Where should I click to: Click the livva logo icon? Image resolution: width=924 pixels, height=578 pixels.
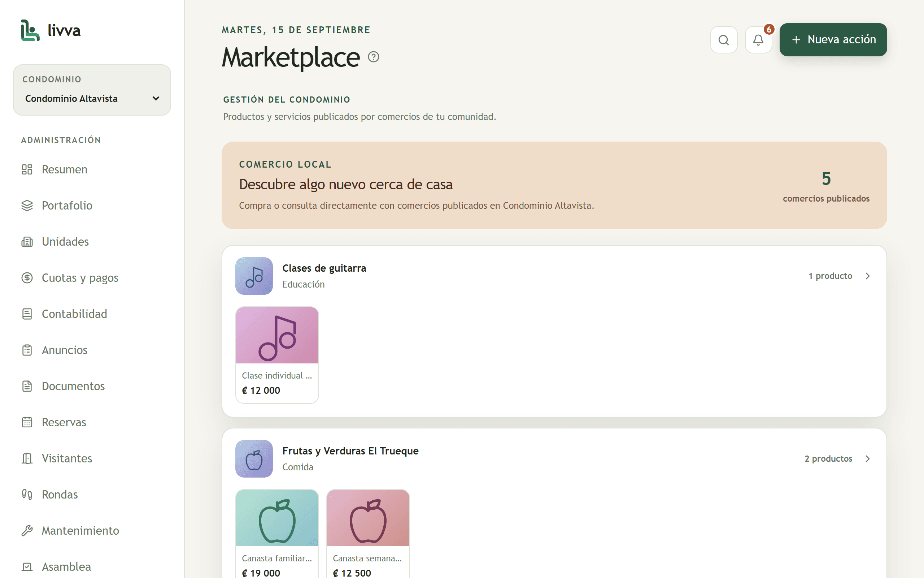point(30,30)
